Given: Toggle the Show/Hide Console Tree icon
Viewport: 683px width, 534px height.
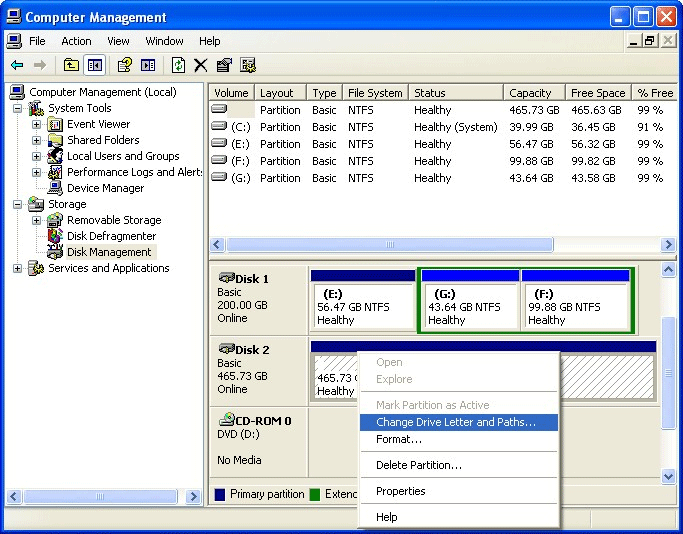Looking at the screenshot, I should point(95,65).
